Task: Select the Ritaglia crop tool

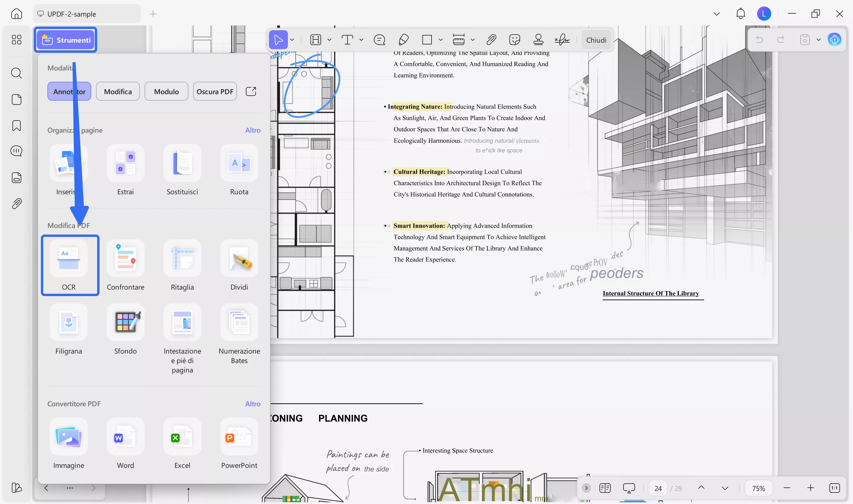Action: point(182,265)
